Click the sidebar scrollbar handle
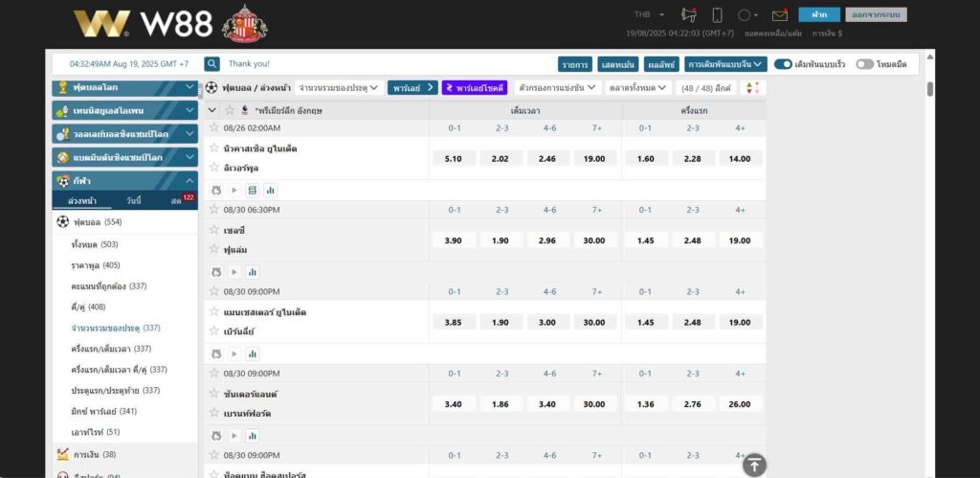This screenshot has height=478, width=980. point(201,90)
